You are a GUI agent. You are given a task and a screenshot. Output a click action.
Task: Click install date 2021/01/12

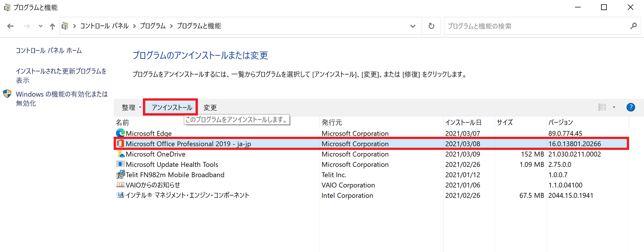(463, 175)
